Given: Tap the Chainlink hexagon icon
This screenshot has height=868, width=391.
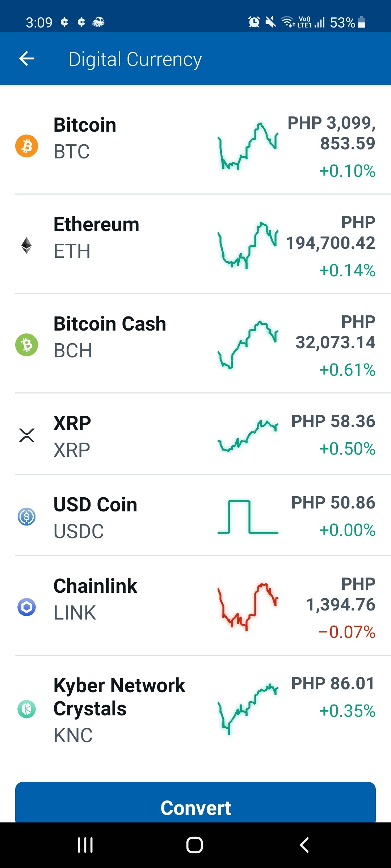Looking at the screenshot, I should 26,607.
